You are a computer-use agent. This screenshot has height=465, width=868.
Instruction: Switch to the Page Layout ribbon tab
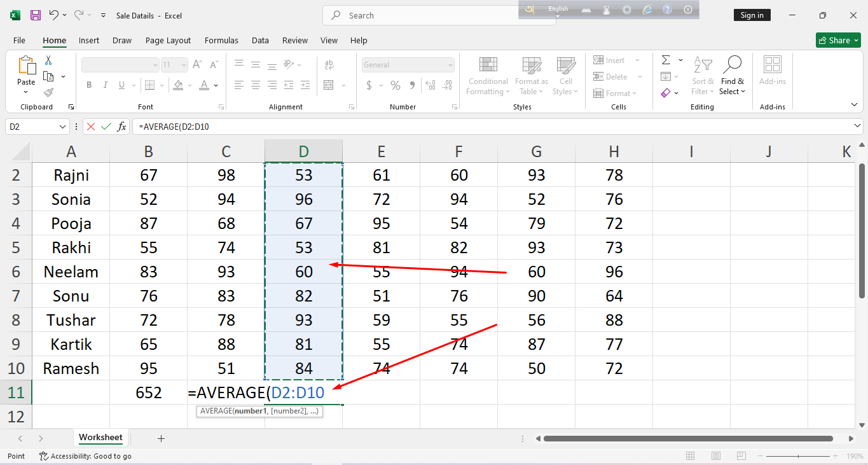pyautogui.click(x=168, y=40)
